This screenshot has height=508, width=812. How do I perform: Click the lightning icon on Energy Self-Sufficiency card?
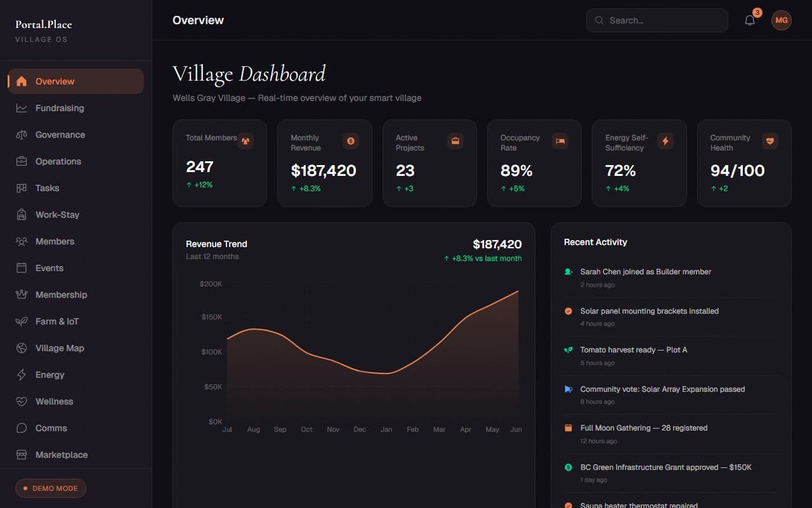pos(665,141)
